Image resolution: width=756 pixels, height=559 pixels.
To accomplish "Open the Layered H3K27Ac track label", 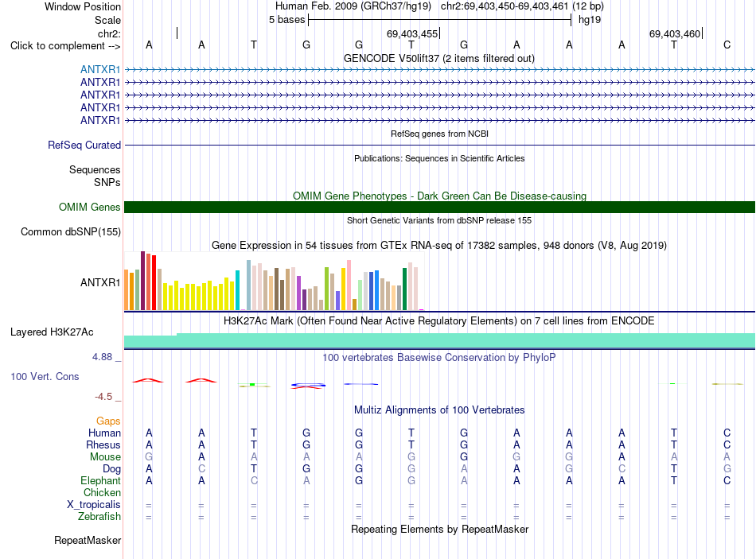I will click(52, 332).
